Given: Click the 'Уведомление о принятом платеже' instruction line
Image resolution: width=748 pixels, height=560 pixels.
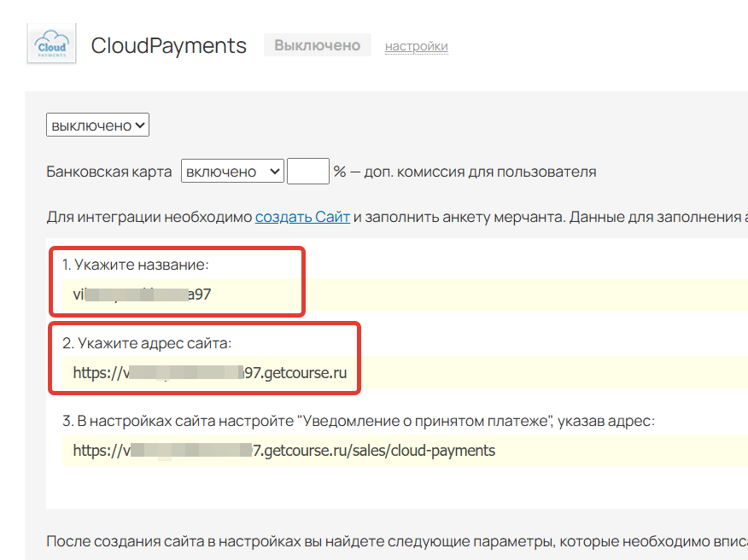Looking at the screenshot, I should (359, 421).
